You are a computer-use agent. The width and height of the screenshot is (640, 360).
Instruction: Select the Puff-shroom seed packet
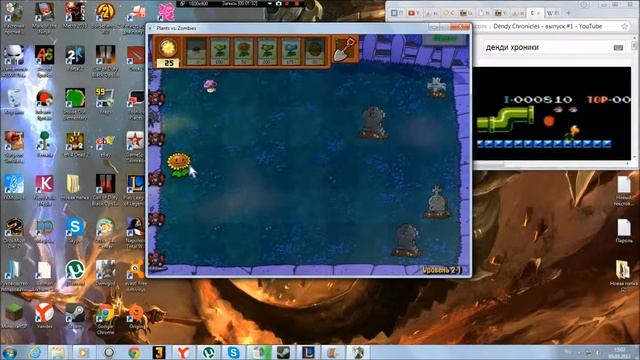[196, 51]
